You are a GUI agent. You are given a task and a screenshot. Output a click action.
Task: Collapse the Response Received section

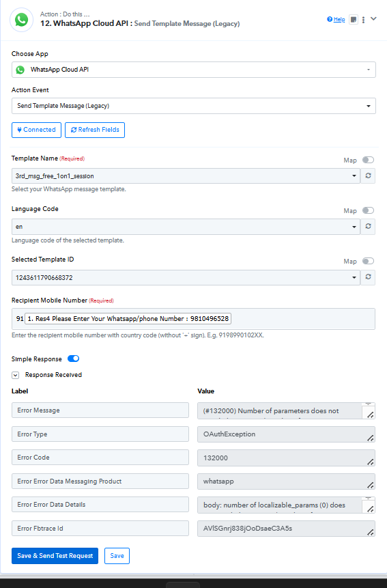(x=16, y=375)
